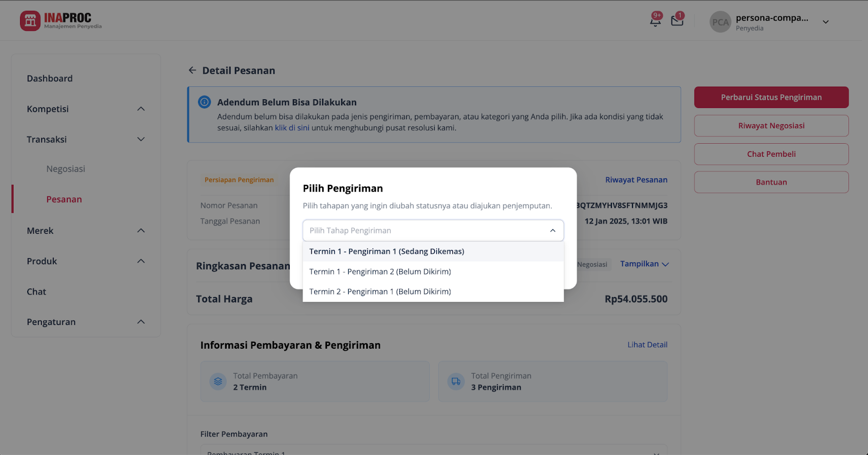Screen dimensions: 868x455
Task: Click the Adendum info circle icon
Action: [205, 102]
